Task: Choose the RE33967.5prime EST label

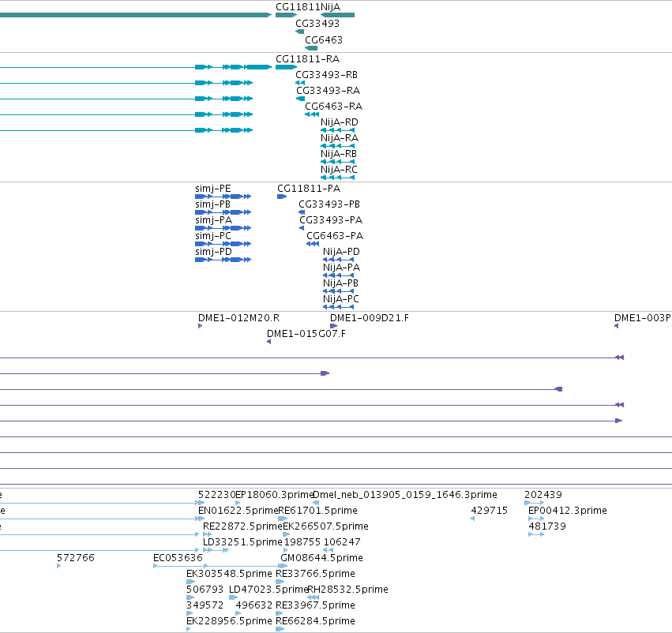Action: coord(315,605)
